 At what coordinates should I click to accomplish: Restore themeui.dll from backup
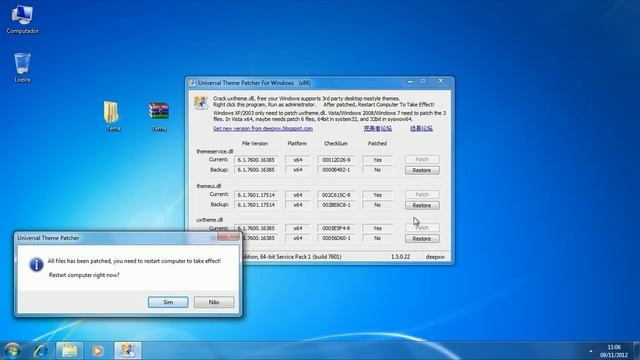coord(422,205)
